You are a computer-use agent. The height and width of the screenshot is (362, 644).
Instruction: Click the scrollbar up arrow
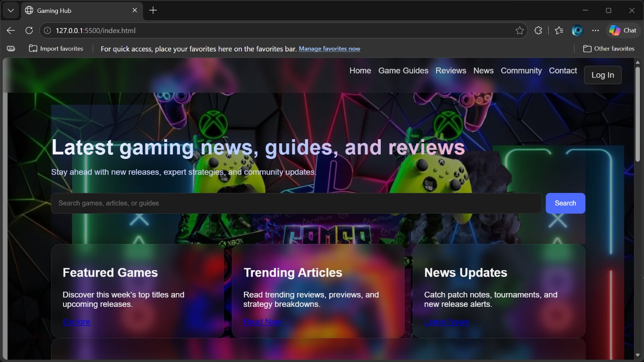[638, 62]
